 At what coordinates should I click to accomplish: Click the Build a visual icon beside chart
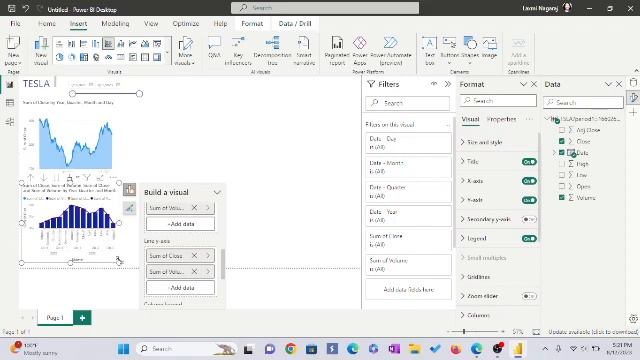[129, 190]
